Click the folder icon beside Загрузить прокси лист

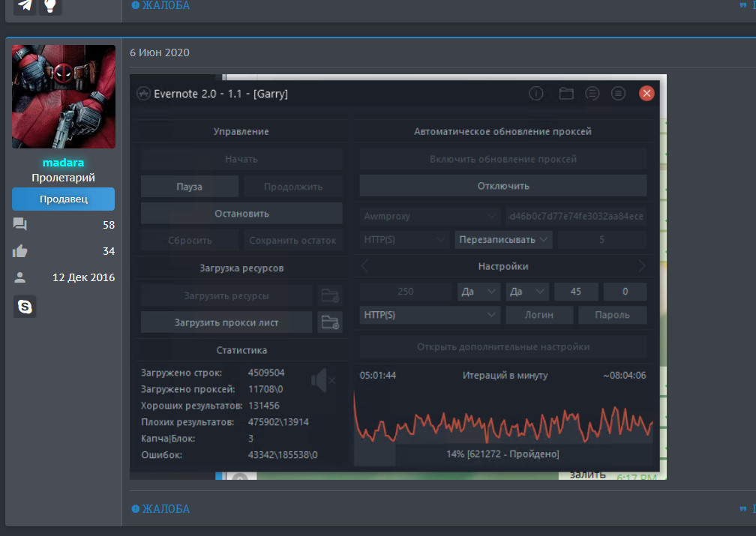tap(330, 322)
